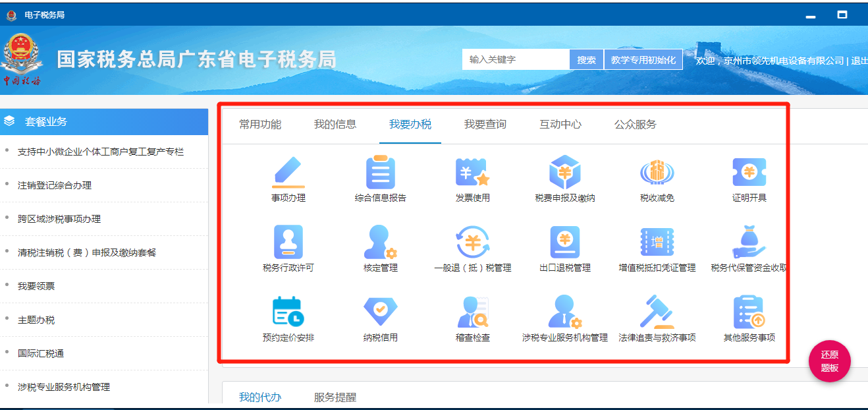Focus the 输入关键字 search field
Screen dimensions: 868x410
(x=516, y=59)
